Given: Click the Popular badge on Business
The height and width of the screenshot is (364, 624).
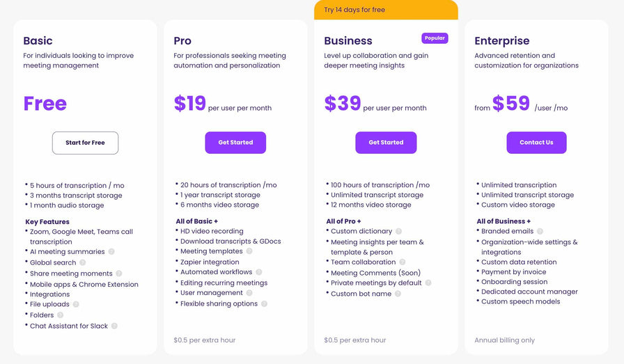Looking at the screenshot, I should (435, 38).
